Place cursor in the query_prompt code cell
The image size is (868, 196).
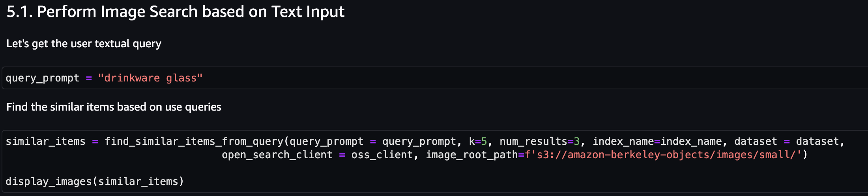point(435,78)
